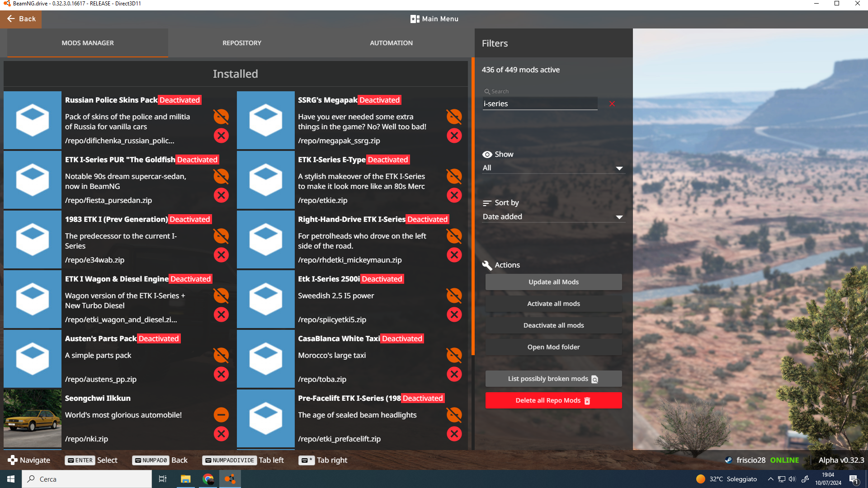Activate the SSRG's Megapak mod
The image size is (868, 488).
[x=454, y=117]
